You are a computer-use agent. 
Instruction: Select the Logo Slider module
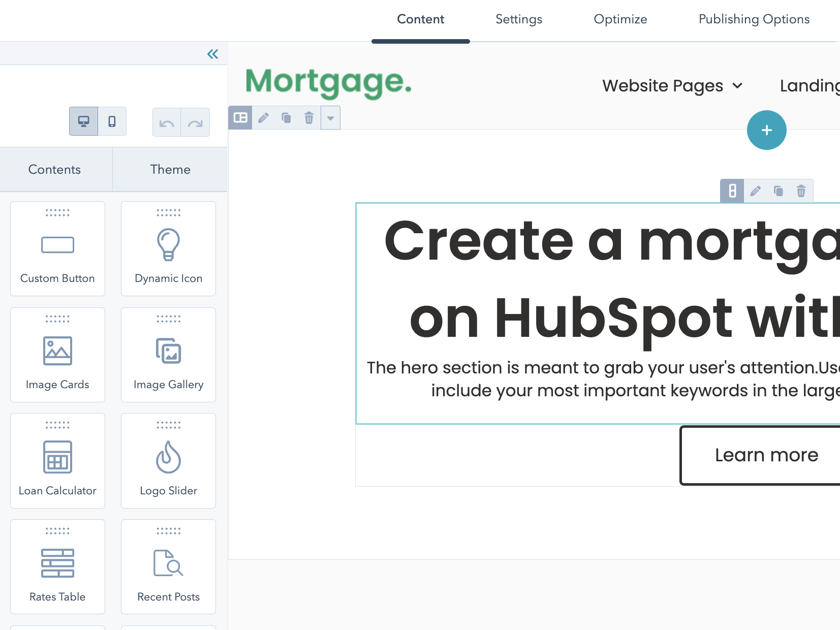(168, 460)
